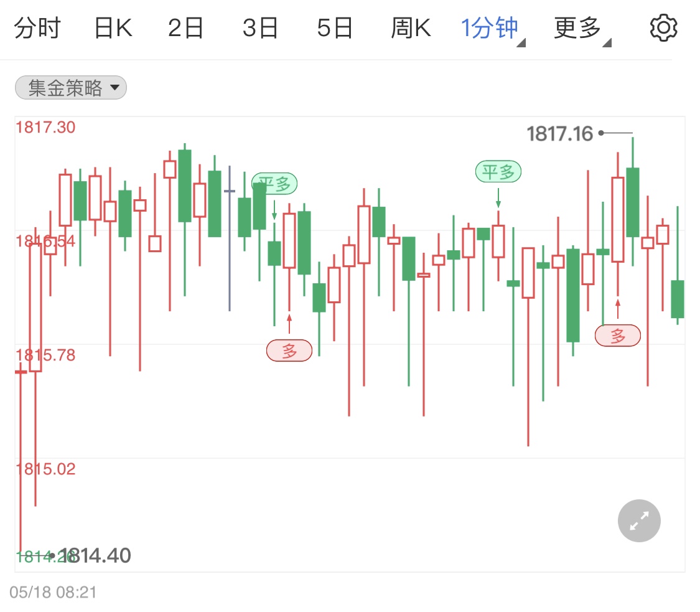Switch to the 周K weekly tab
Image resolution: width=700 pixels, height=612 pixels.
[x=409, y=27]
